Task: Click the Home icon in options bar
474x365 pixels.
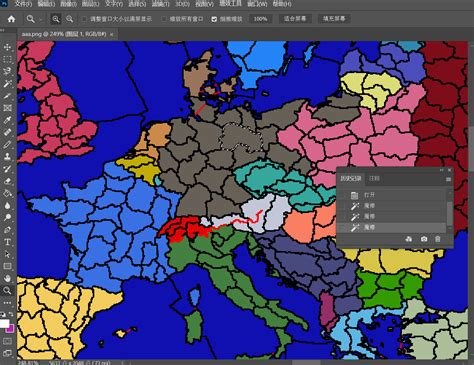Action: pyautogui.click(x=11, y=19)
